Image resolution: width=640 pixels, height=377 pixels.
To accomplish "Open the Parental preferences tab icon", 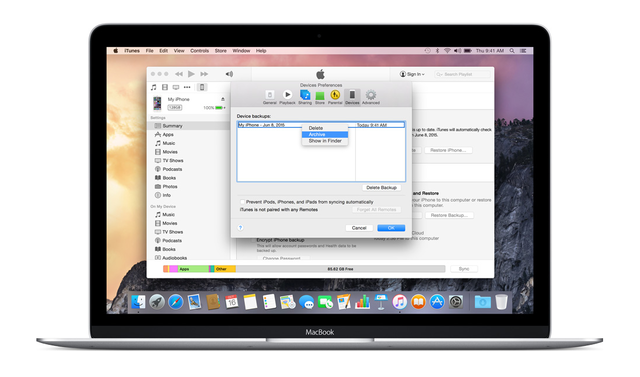I will pyautogui.click(x=335, y=95).
